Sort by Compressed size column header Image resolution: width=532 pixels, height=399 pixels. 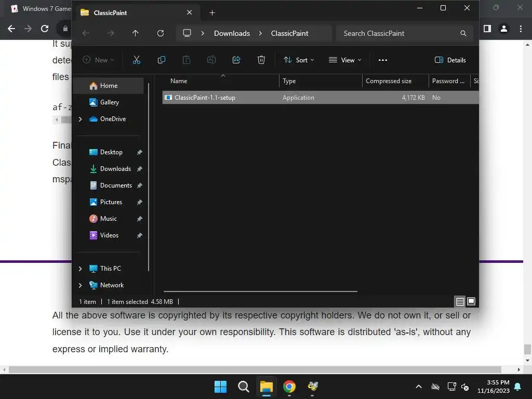tap(395, 81)
